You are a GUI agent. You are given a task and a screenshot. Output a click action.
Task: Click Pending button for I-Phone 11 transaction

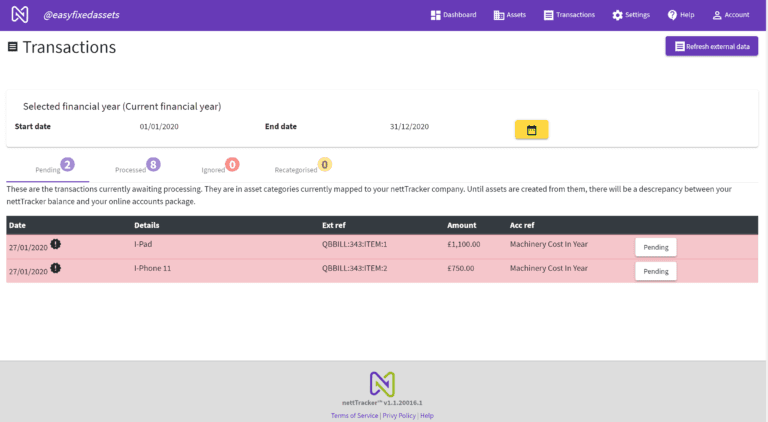point(656,271)
